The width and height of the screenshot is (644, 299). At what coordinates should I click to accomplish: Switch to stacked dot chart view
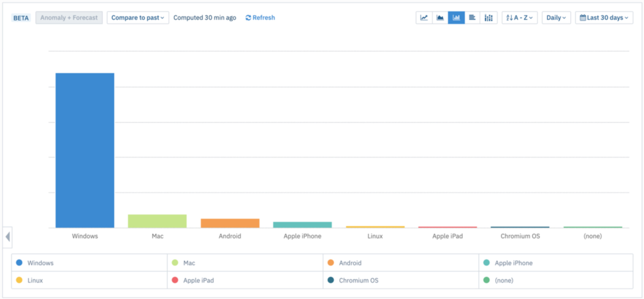pos(489,18)
